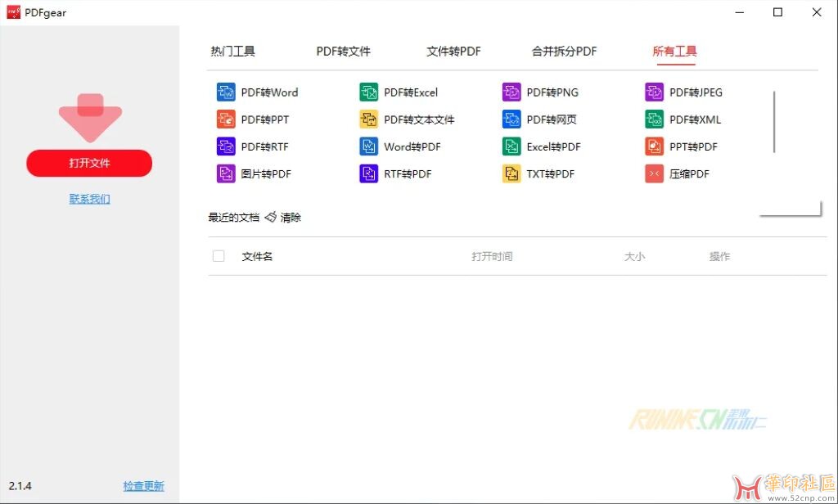
Task: Click the Word转PDF label text
Action: 412,147
